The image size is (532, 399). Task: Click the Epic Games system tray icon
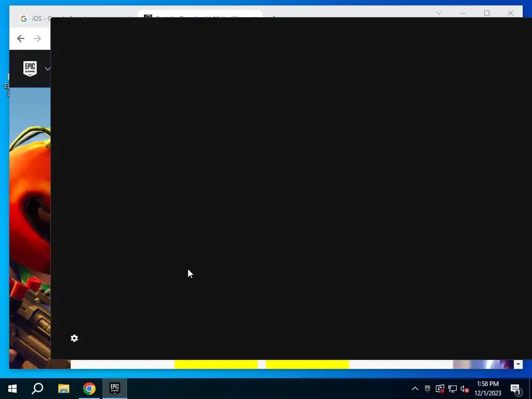click(x=428, y=389)
